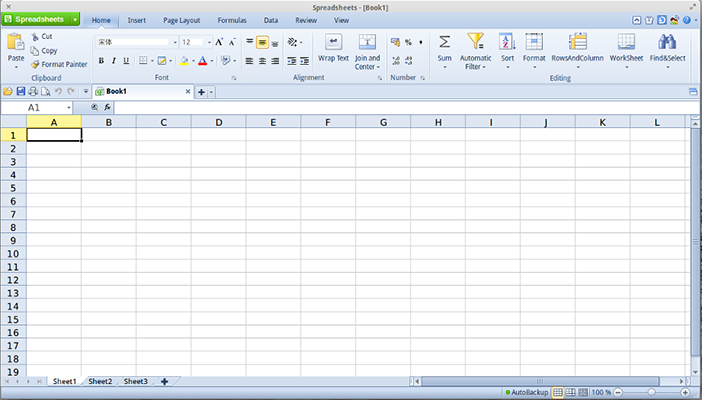The width and height of the screenshot is (702, 400).
Task: Click the Wrap Text icon
Action: tap(333, 42)
